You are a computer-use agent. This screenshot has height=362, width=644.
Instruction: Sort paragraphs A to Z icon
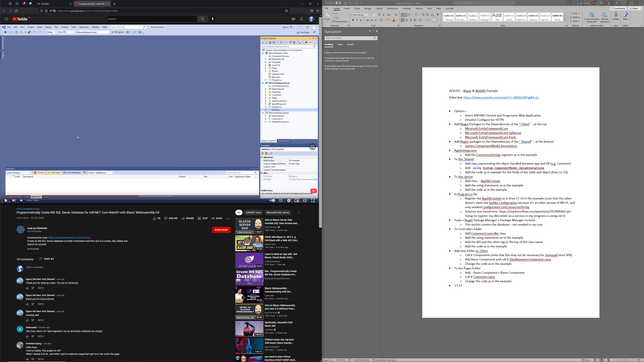click(x=432, y=15)
